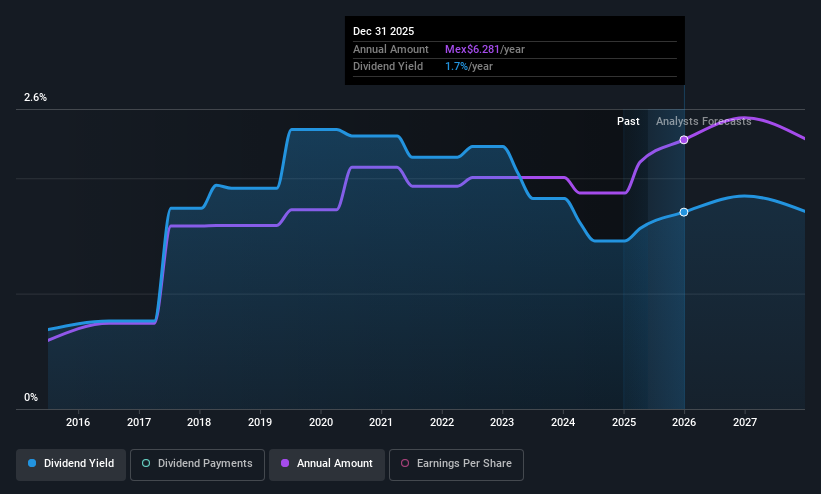Click the 2026 x-axis label

pos(684,422)
